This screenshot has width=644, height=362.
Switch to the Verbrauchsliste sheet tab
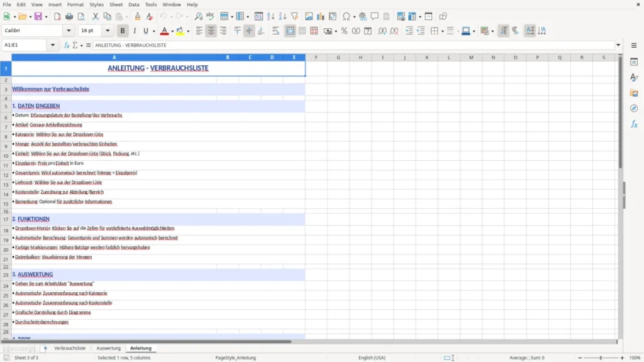tap(70, 348)
